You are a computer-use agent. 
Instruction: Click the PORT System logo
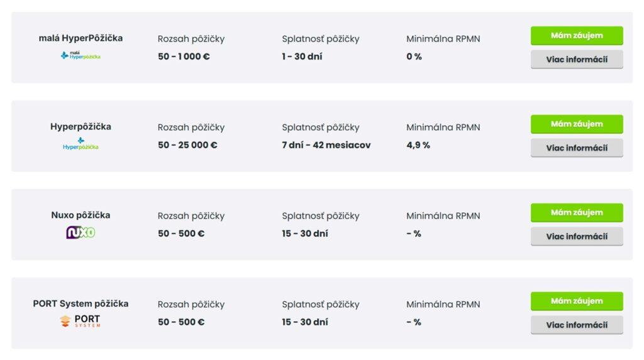pos(80,321)
